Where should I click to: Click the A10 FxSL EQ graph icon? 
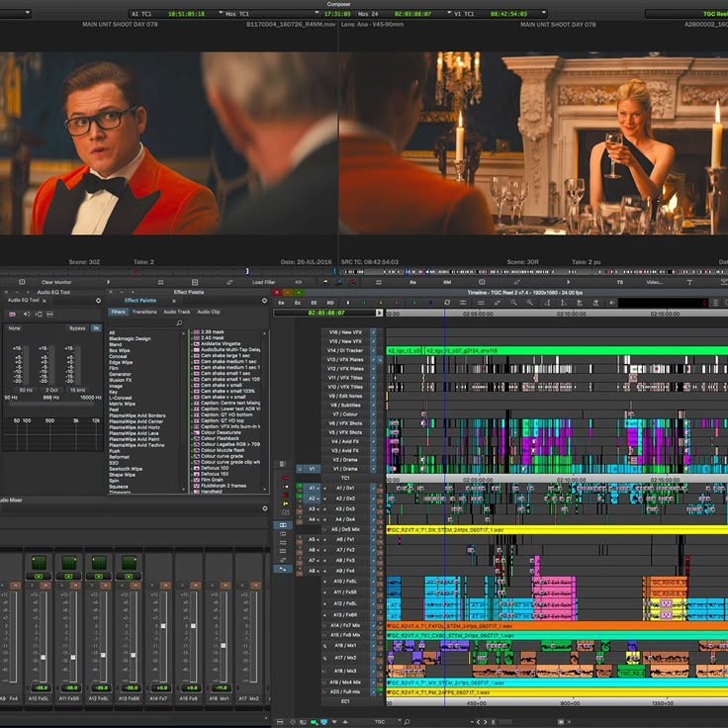[39, 563]
